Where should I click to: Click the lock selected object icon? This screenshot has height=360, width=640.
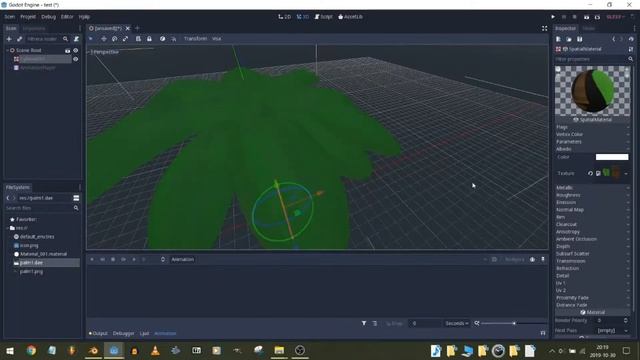149,39
